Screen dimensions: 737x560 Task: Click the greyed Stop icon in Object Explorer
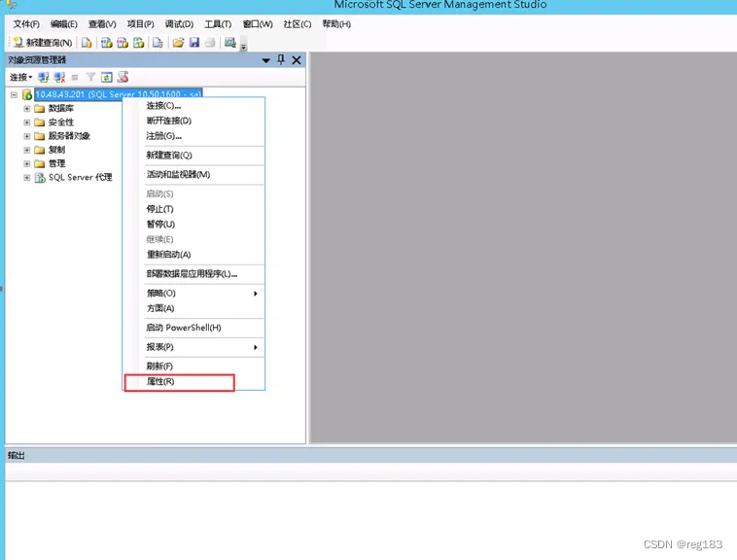click(75, 77)
